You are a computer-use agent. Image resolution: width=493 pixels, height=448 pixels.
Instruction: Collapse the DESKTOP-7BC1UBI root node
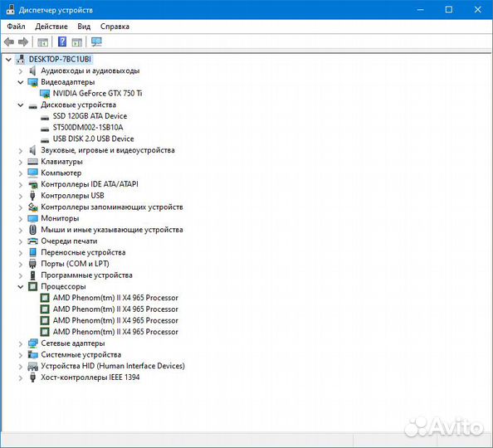(x=8, y=59)
